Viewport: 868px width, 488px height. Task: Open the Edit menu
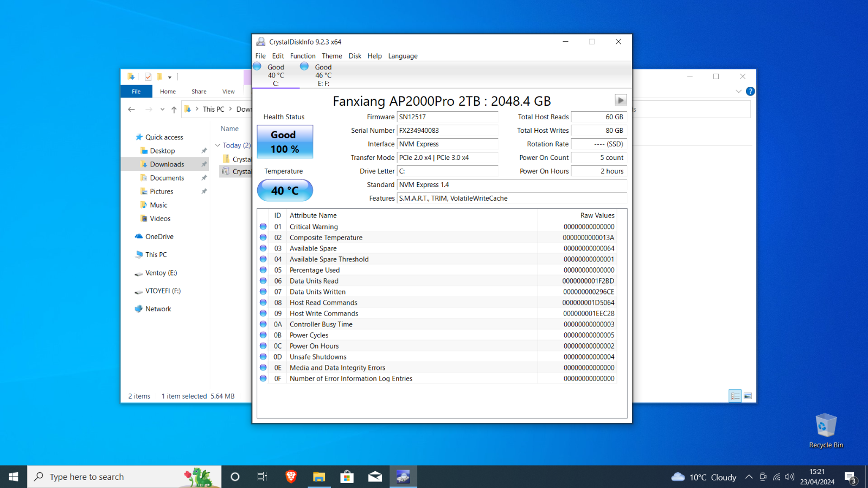pyautogui.click(x=278, y=56)
